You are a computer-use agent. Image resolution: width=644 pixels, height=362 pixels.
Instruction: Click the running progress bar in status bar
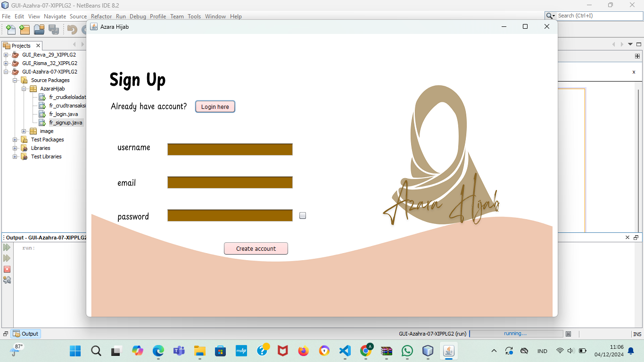[x=516, y=334]
